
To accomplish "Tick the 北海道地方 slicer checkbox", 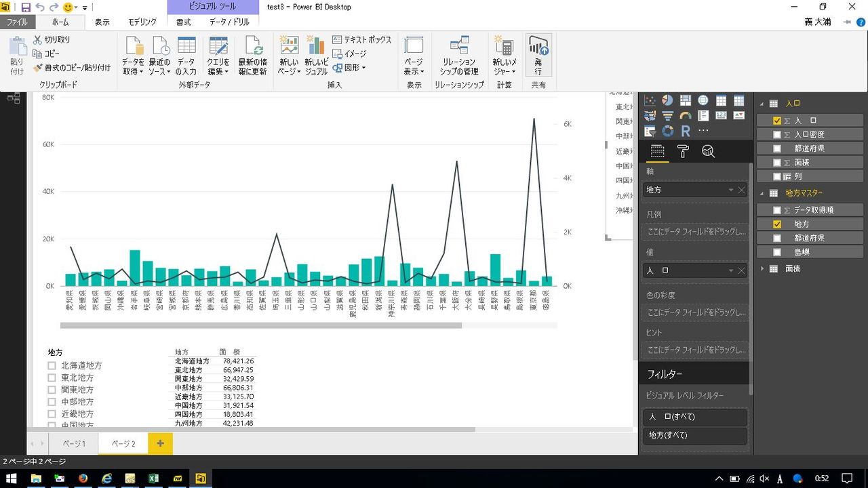I will click(x=52, y=365).
